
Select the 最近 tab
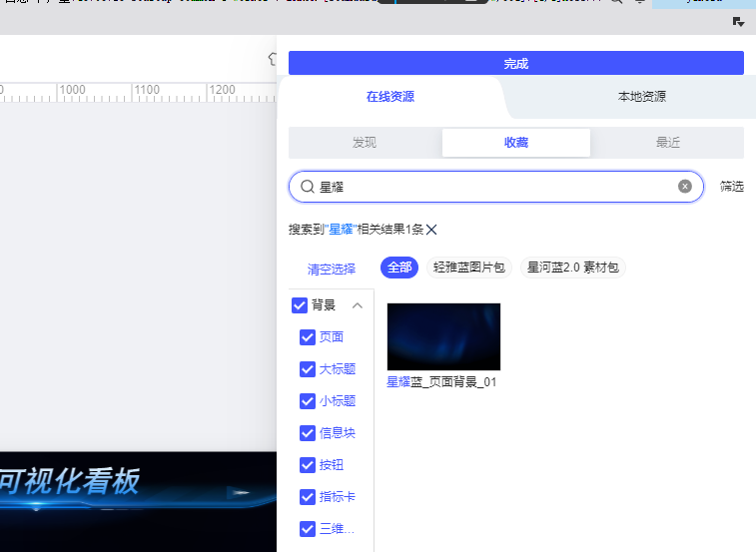point(668,143)
